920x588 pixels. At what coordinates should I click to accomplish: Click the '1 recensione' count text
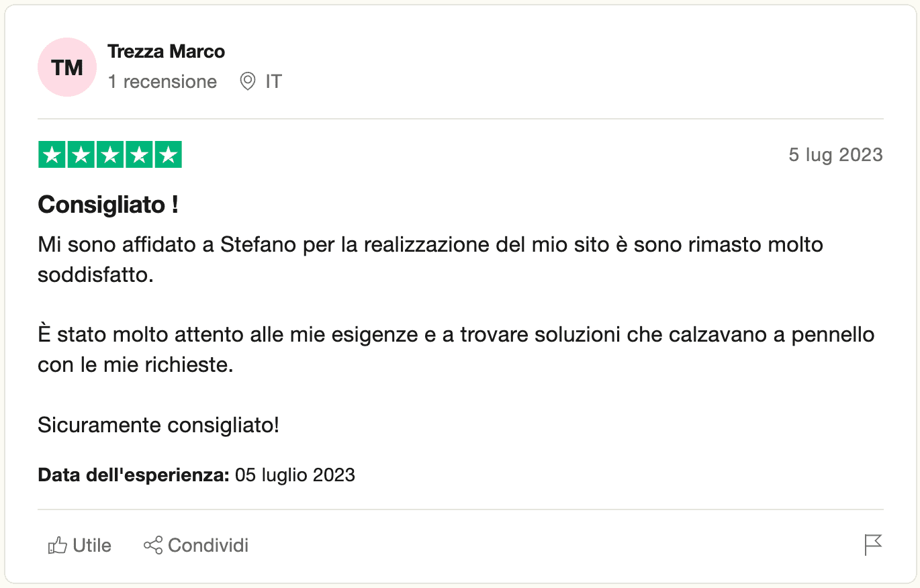(x=163, y=82)
